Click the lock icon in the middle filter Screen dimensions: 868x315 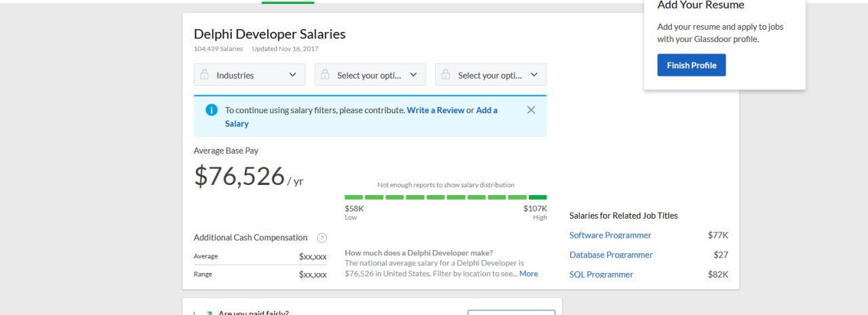coord(325,75)
